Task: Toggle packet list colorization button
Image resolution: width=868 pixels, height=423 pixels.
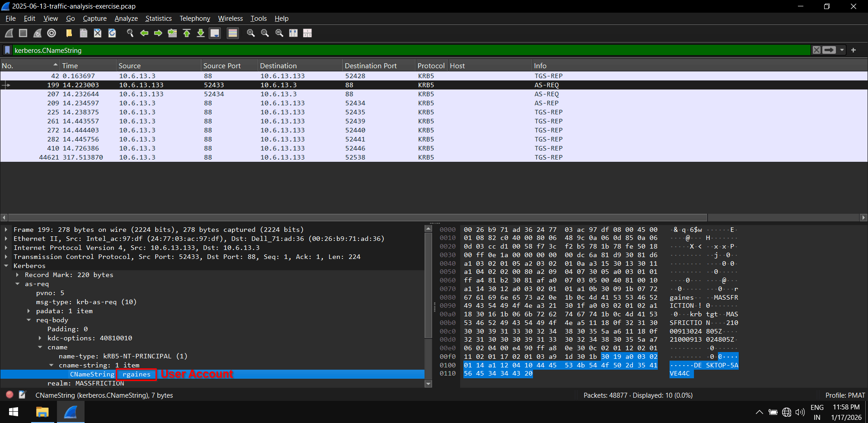Action: (x=233, y=33)
